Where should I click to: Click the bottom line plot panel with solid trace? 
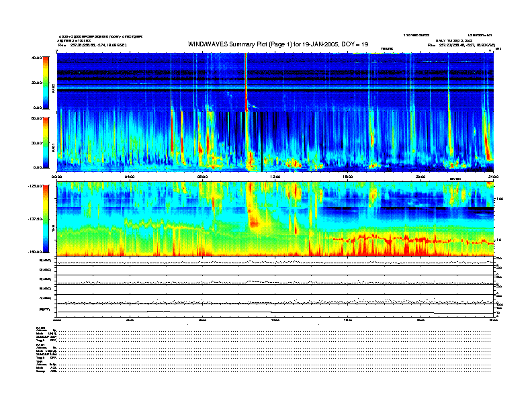(275, 310)
